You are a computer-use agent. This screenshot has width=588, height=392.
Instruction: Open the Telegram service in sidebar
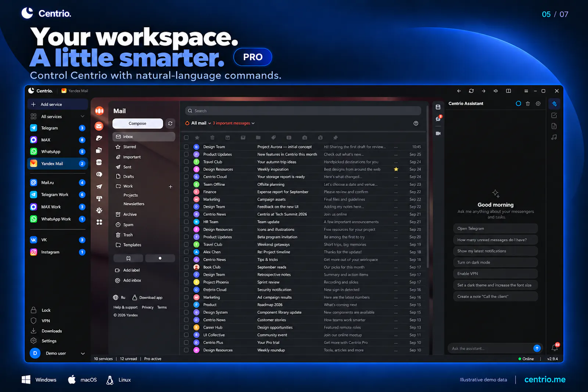pos(57,128)
